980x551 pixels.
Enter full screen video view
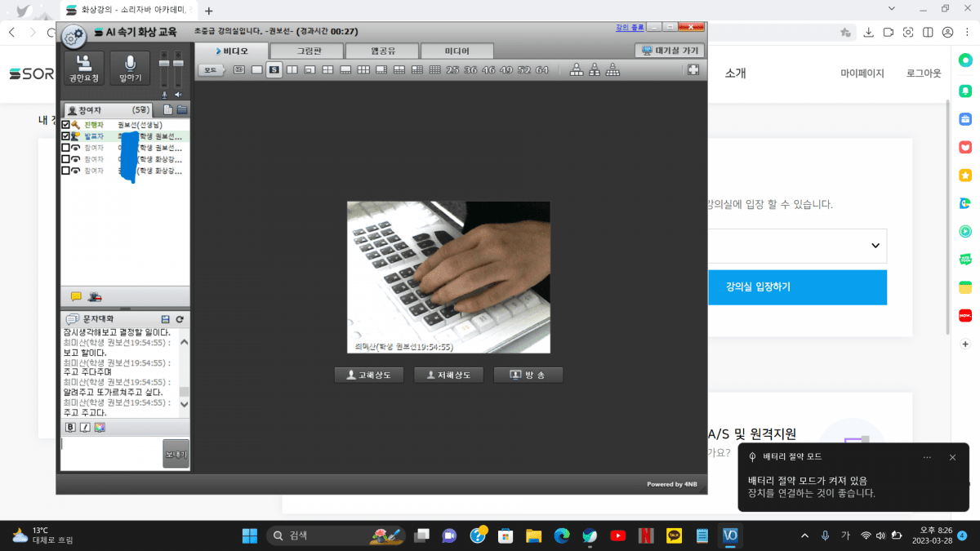[693, 70]
